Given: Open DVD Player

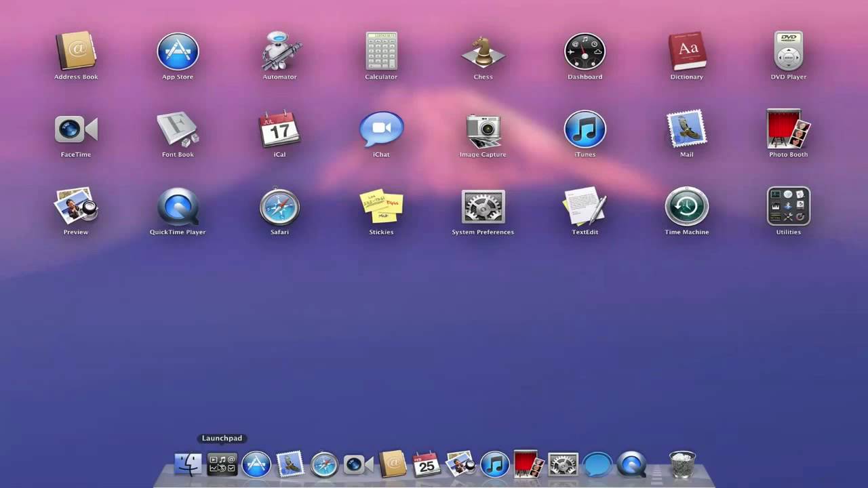Looking at the screenshot, I should [x=789, y=52].
